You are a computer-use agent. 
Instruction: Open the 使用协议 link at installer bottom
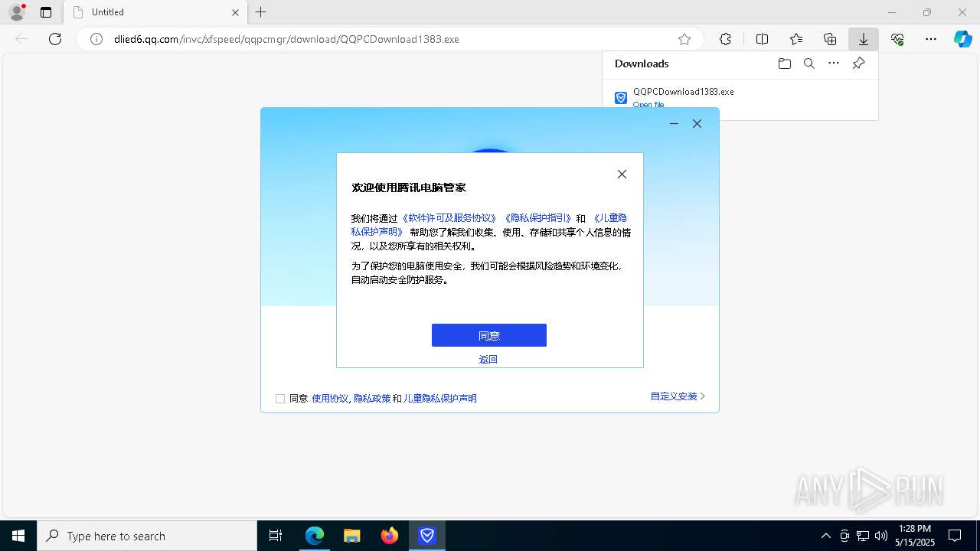(330, 399)
